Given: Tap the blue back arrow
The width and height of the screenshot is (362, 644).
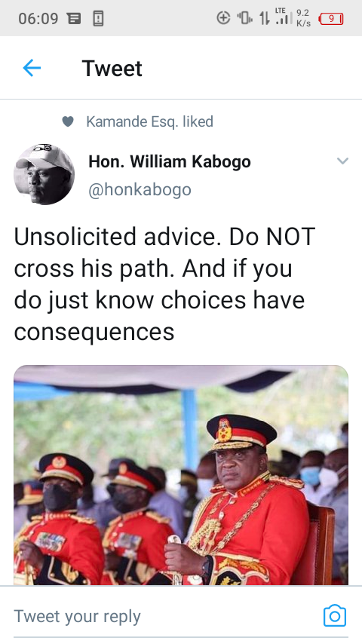Looking at the screenshot, I should [32, 68].
